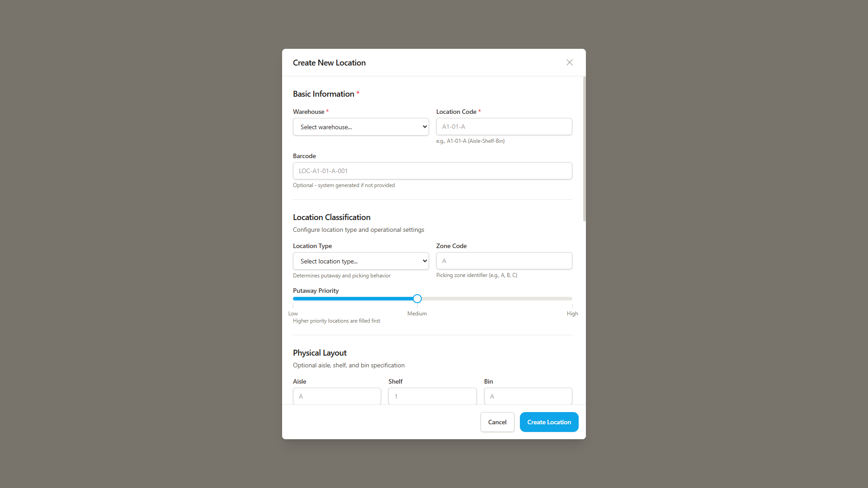Open the Select warehouse dropdown

[x=360, y=127]
